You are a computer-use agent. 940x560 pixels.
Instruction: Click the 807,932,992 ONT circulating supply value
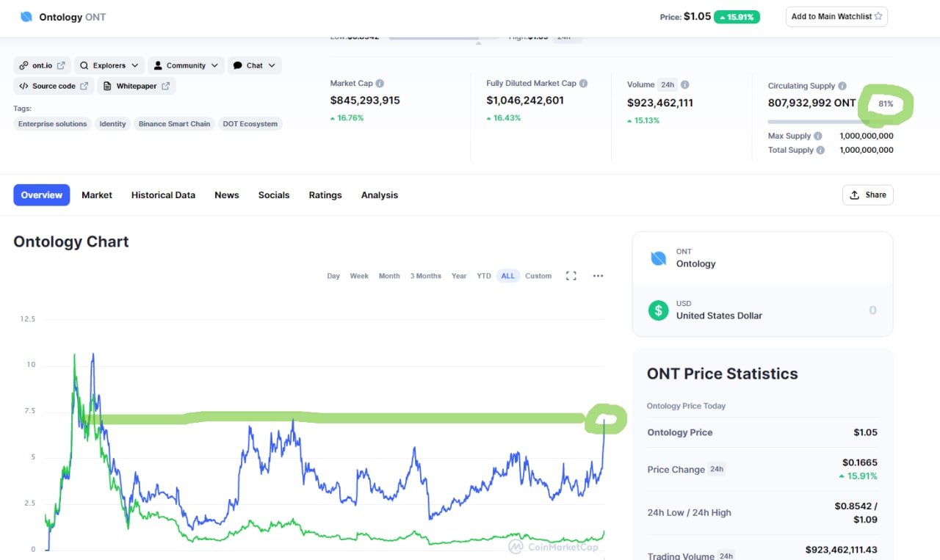click(812, 103)
